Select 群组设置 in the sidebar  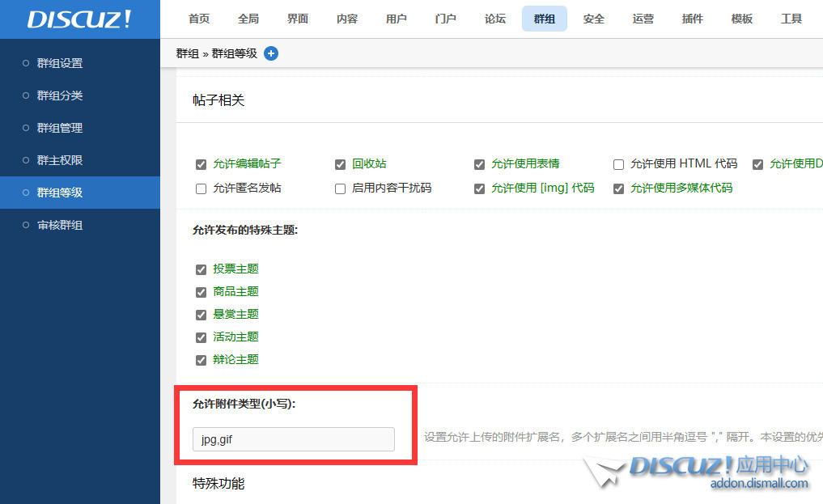pos(60,63)
